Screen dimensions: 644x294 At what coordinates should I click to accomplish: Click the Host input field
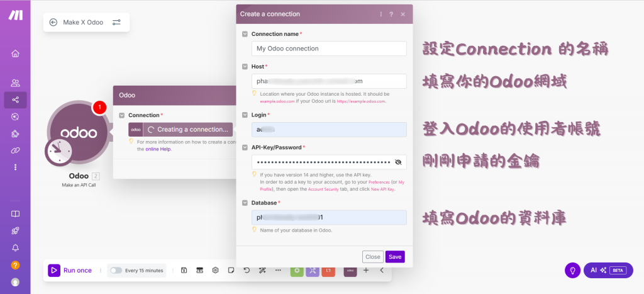click(x=329, y=81)
